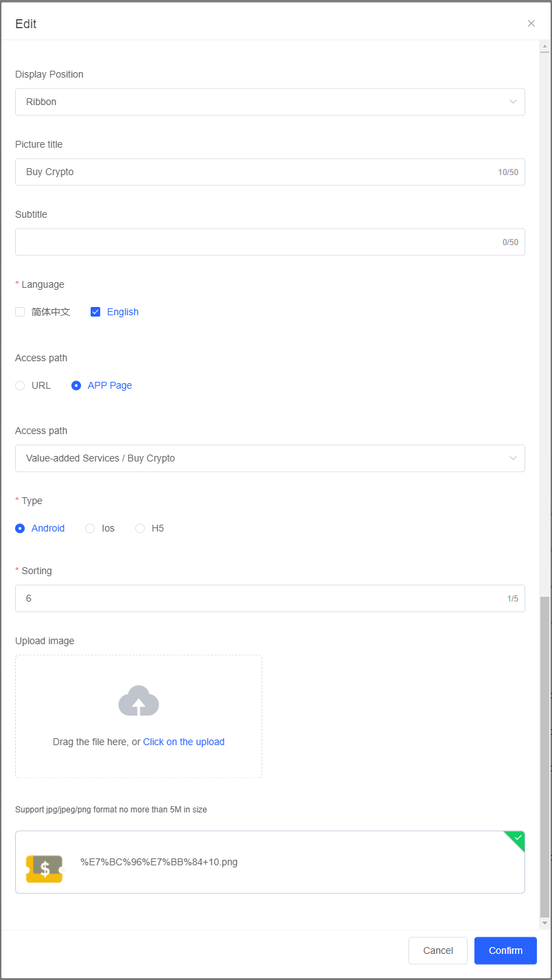Click the 'Click on the upload' link
Viewport: 552px width, 980px height.
(x=183, y=742)
